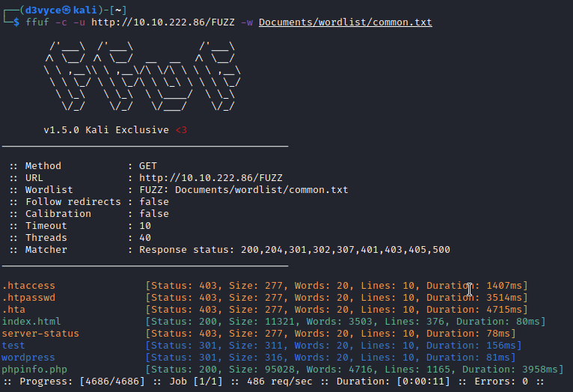Click the underlined wordlist path in the command
573x392 pixels.
tap(345, 22)
